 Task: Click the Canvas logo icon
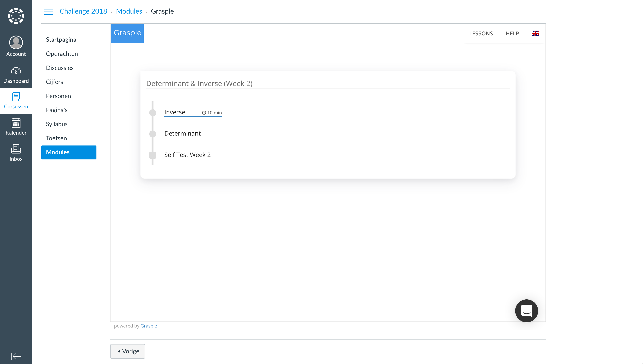(16, 16)
